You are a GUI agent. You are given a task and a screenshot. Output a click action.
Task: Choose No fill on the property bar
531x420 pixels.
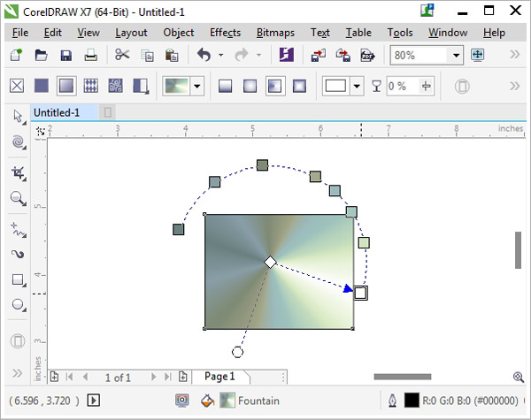[x=17, y=86]
